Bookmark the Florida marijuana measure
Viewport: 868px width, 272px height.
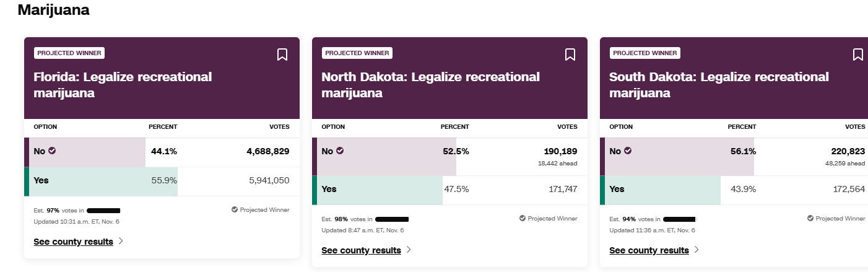tap(282, 55)
